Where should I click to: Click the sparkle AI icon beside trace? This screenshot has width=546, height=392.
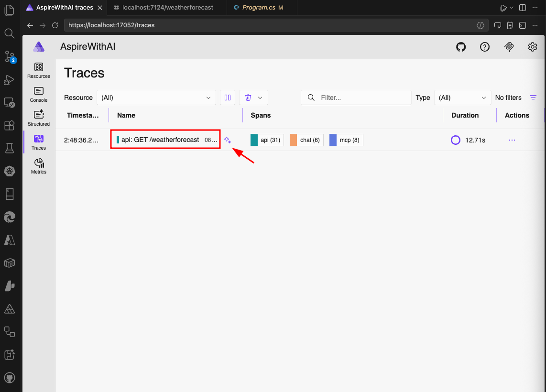[228, 140]
